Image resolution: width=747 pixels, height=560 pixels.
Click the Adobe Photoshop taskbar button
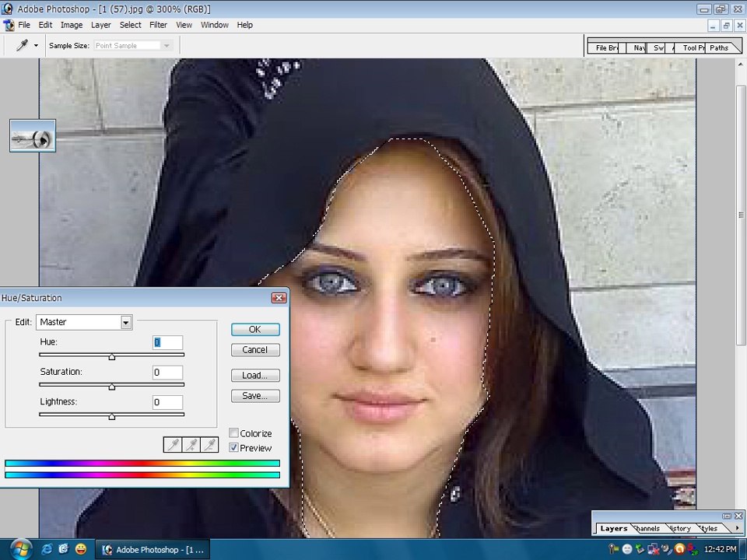coord(153,550)
